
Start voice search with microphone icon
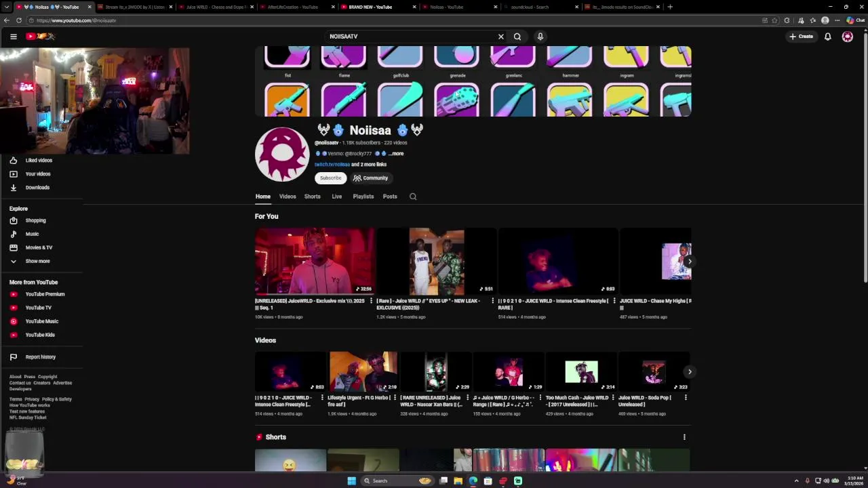pyautogui.click(x=540, y=37)
